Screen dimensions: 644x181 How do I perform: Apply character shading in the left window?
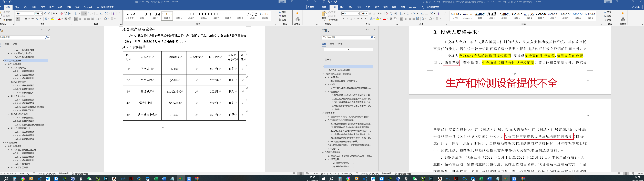click(66, 19)
